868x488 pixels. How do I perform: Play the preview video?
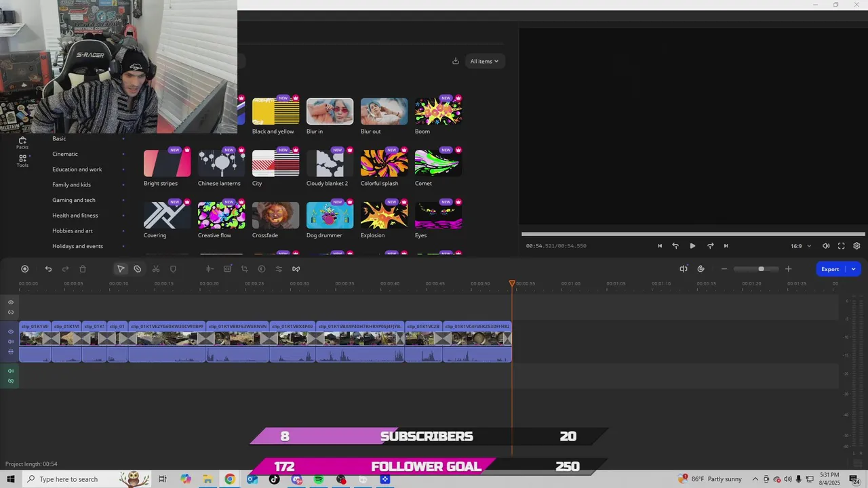(692, 246)
